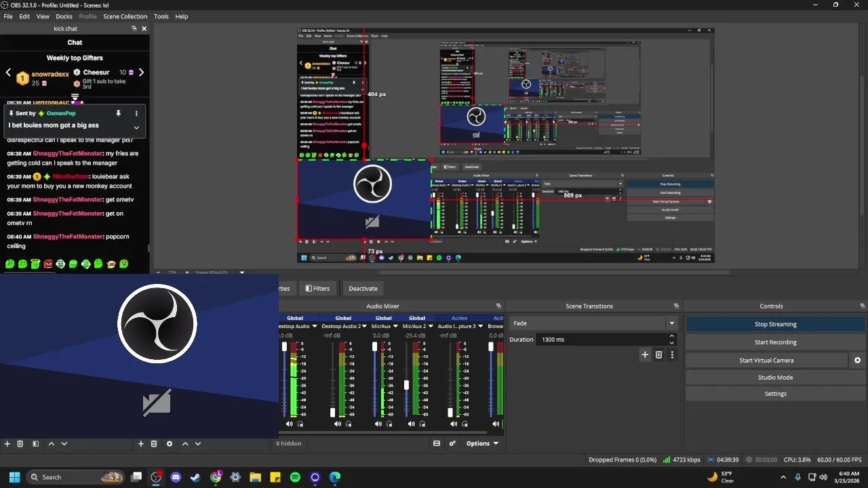Float the Scene Transitions dock

(676, 306)
